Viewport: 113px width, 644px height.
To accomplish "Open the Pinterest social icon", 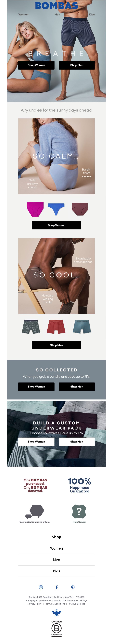I will click(73, 587).
